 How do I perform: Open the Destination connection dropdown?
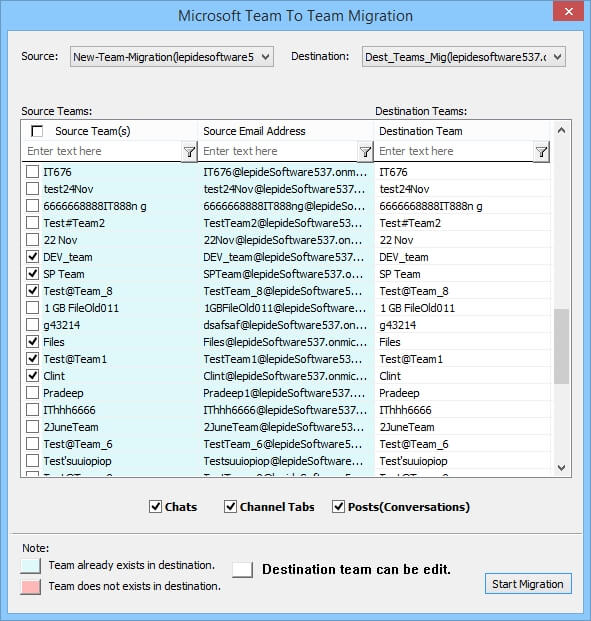(x=463, y=57)
